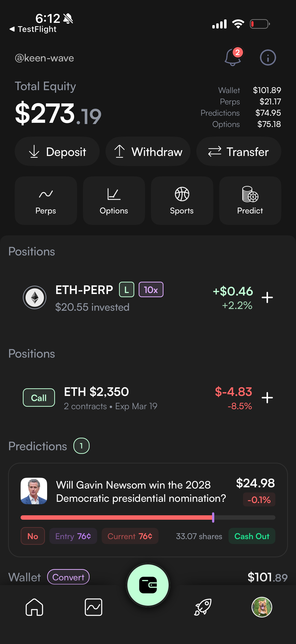
Task: Tap the info circle icon
Action: click(268, 58)
